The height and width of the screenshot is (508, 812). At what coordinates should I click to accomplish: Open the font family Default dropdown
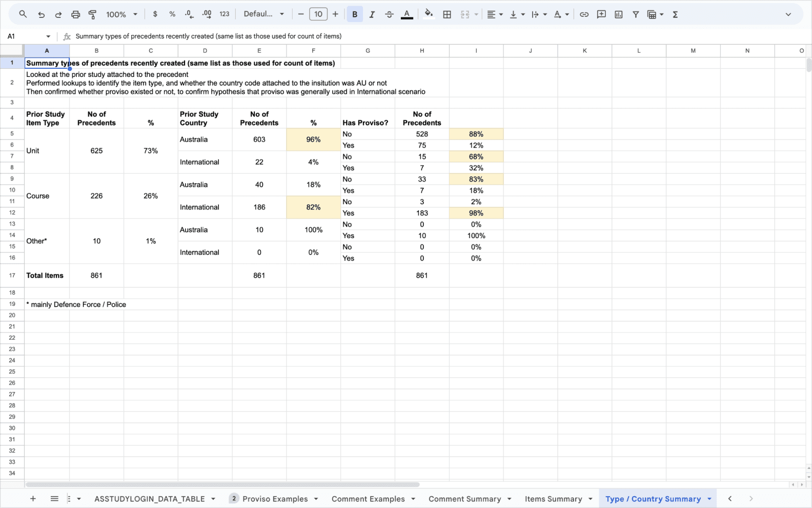pyautogui.click(x=263, y=14)
